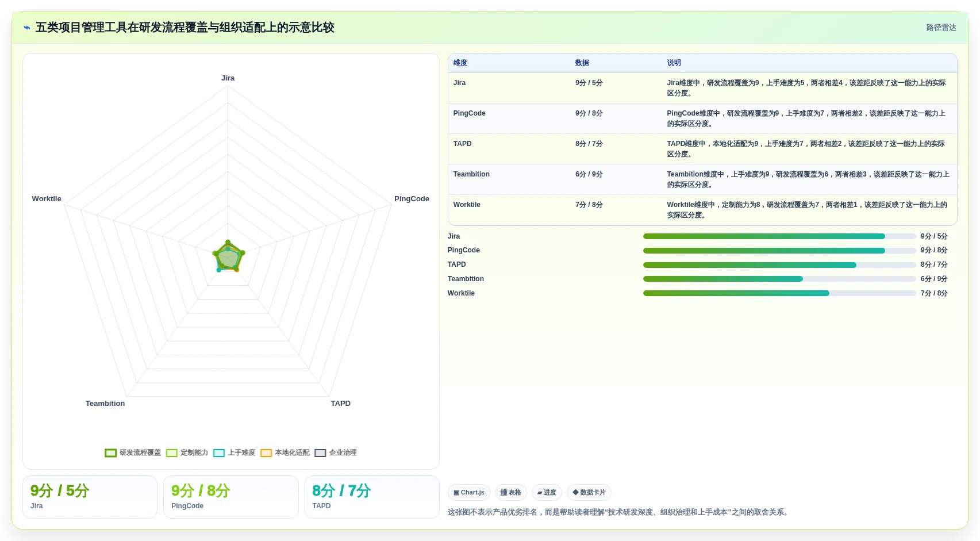Toggle the 定制能力 legend series

tap(187, 452)
